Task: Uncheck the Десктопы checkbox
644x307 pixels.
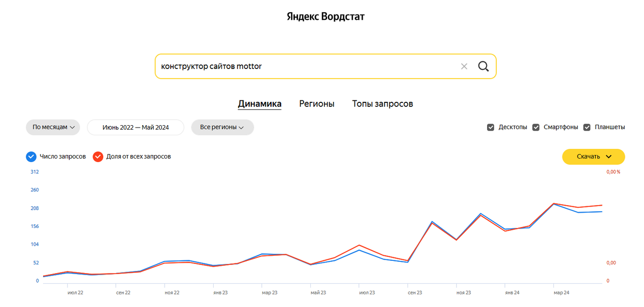Action: coord(491,127)
